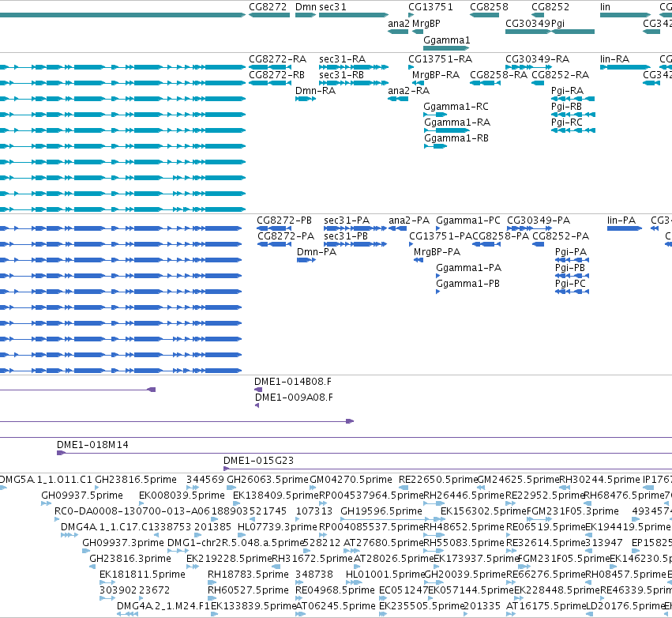Viewport: 672px width, 618px height.
Task: Click the Dmn-RA transcript label
Action: [315, 91]
